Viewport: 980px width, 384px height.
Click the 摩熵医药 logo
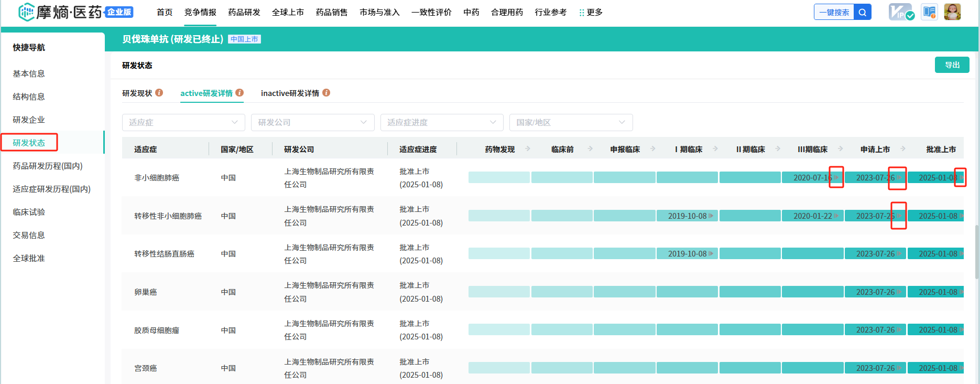click(60, 12)
